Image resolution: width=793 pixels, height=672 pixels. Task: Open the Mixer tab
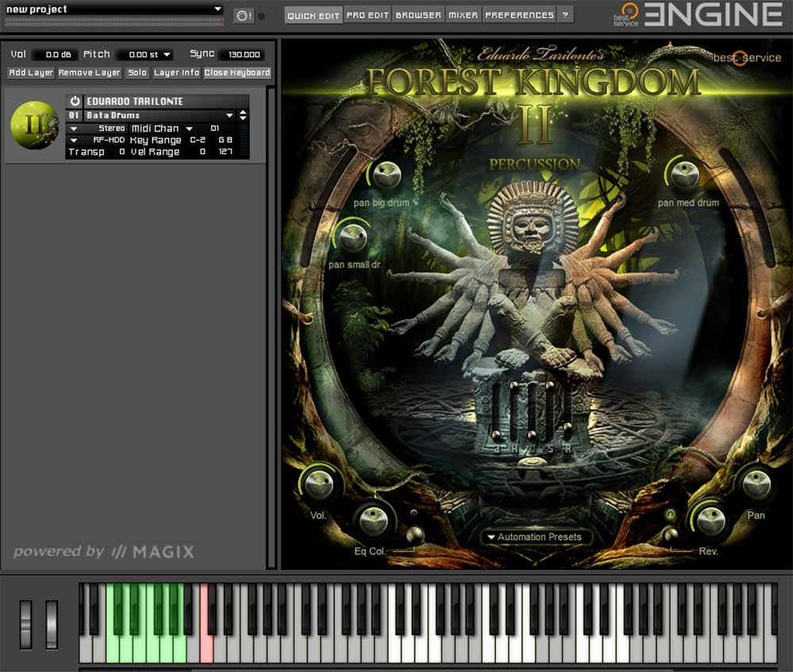[x=463, y=15]
